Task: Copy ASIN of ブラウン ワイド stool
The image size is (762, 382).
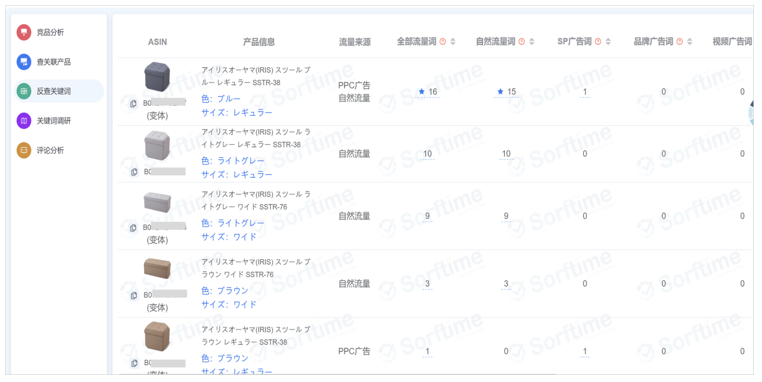Action: [x=134, y=295]
